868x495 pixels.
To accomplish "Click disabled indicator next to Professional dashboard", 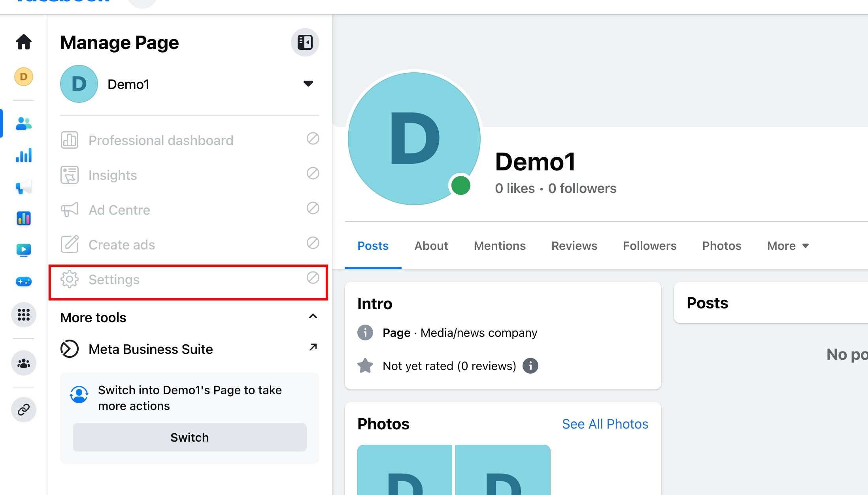I will point(313,138).
